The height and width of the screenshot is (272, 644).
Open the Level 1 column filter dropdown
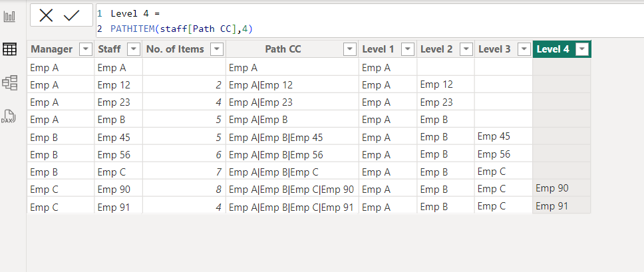coord(407,49)
